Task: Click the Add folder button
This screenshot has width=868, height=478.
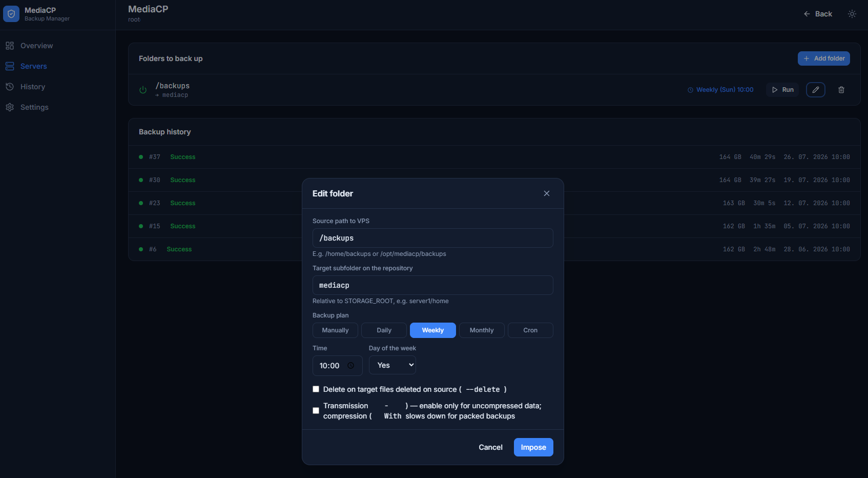Action: tap(823, 58)
